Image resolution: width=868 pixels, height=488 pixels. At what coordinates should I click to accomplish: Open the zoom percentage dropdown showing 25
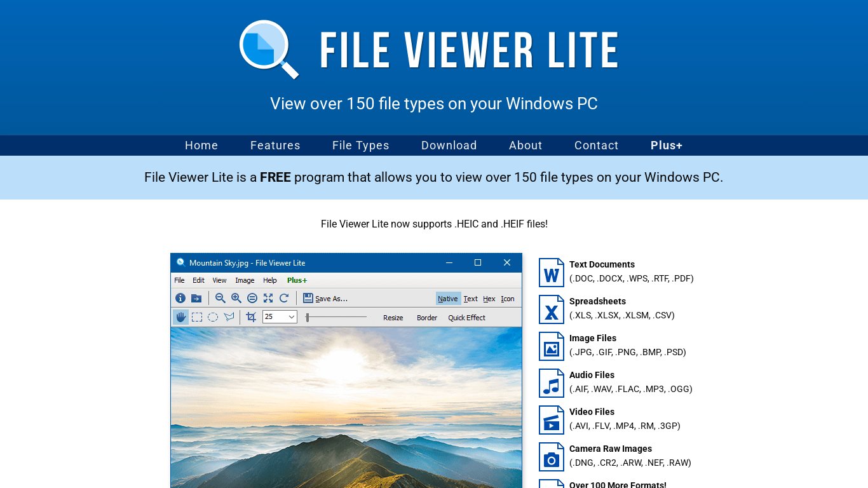pos(280,316)
